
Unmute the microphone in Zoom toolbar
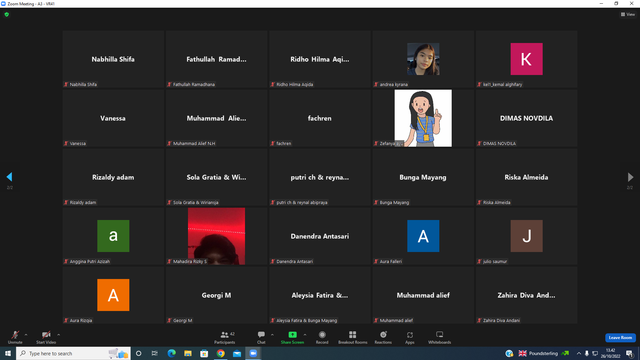coord(15,337)
